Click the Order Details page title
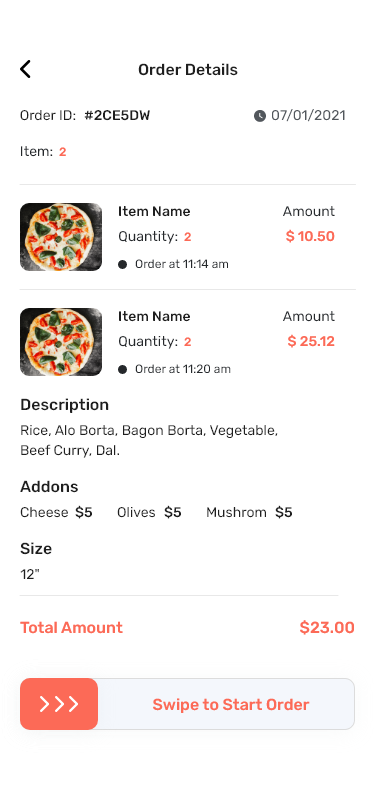 [188, 69]
